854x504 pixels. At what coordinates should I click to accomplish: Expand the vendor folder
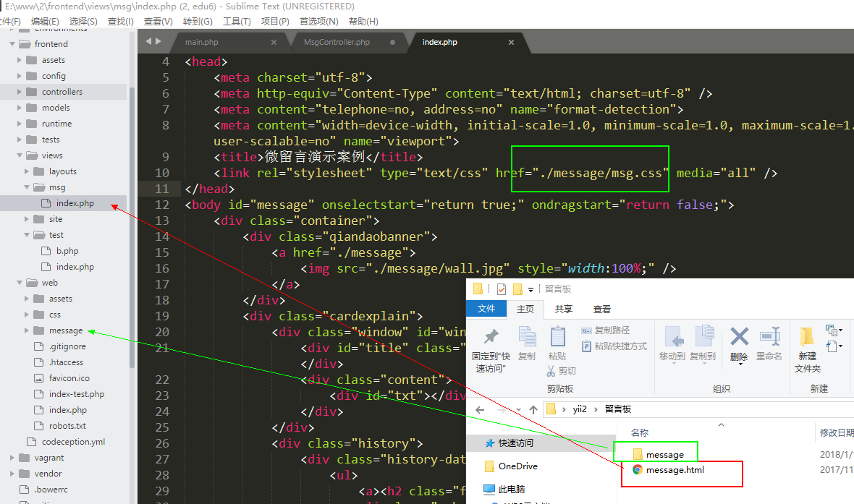(12, 474)
